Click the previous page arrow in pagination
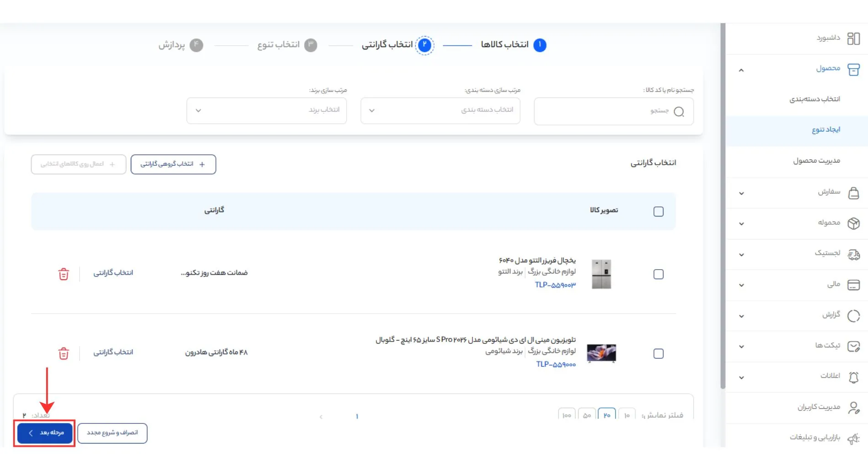This screenshot has width=868, height=466. pos(321,417)
